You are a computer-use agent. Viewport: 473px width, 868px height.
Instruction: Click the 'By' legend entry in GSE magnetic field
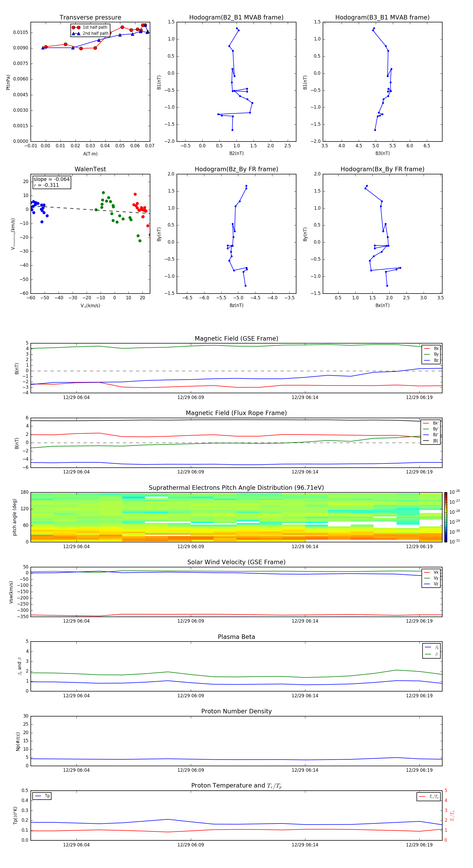[x=431, y=355]
